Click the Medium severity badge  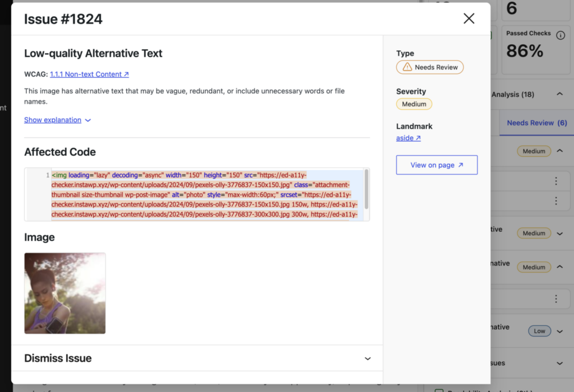[x=414, y=104]
